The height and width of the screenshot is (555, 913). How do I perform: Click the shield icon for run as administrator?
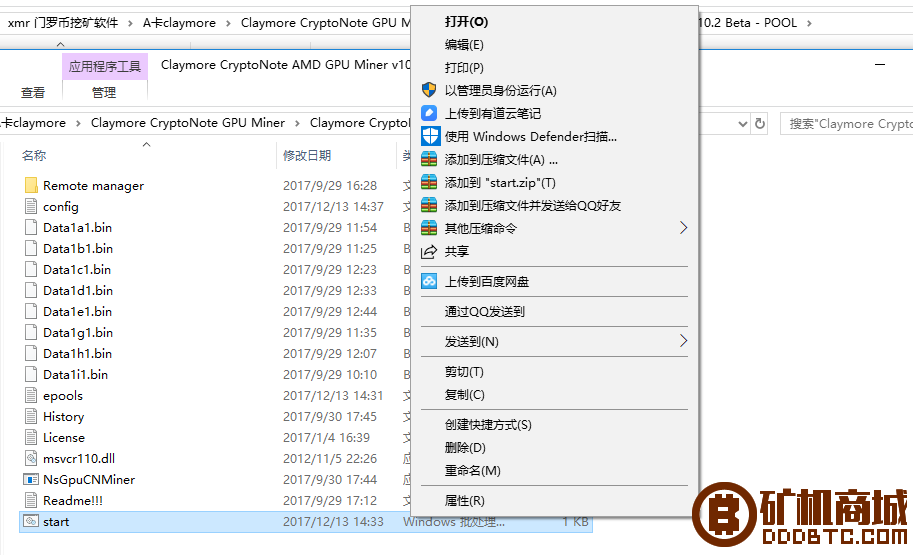click(x=429, y=90)
